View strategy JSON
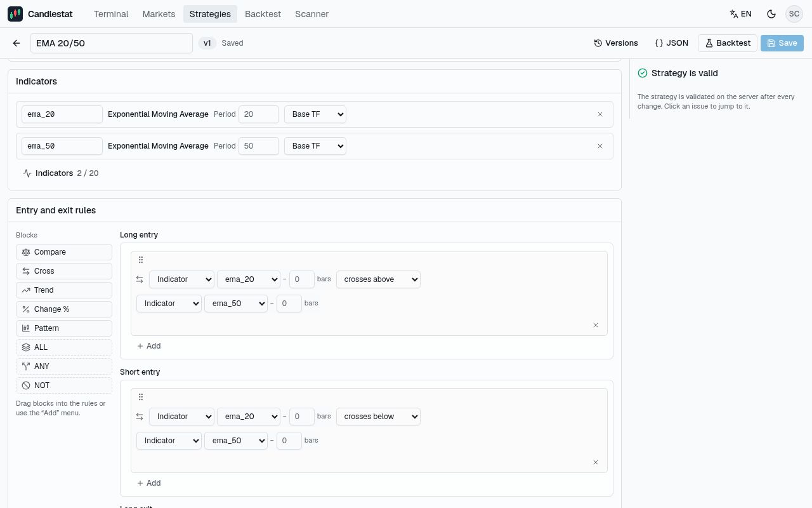812x508 pixels. (671, 43)
